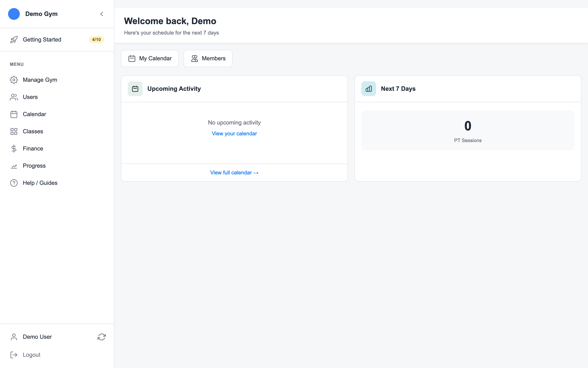Click the No upcoming activity text
This screenshot has width=588, height=368.
coord(234,122)
